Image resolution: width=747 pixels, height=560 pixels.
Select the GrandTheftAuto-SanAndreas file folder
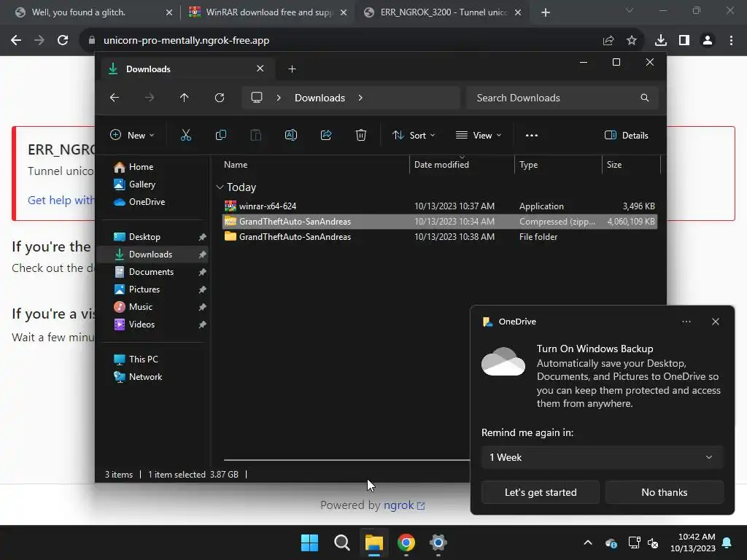click(439, 237)
